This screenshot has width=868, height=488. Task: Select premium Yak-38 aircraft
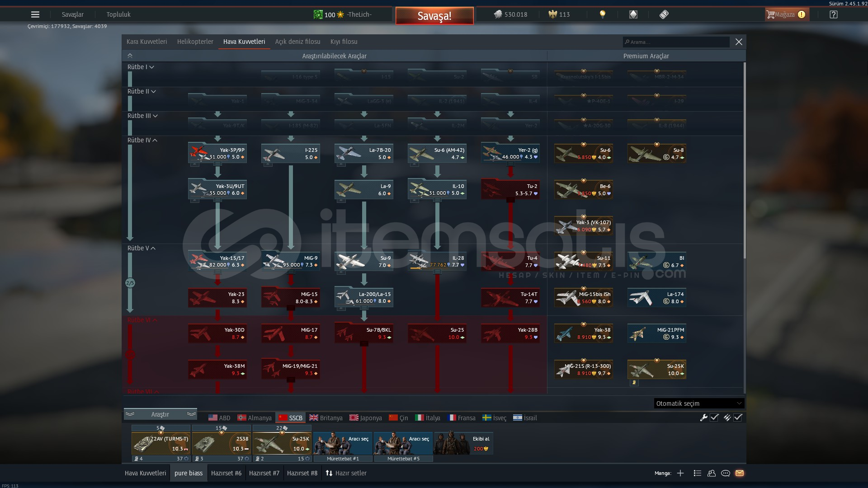(x=584, y=333)
